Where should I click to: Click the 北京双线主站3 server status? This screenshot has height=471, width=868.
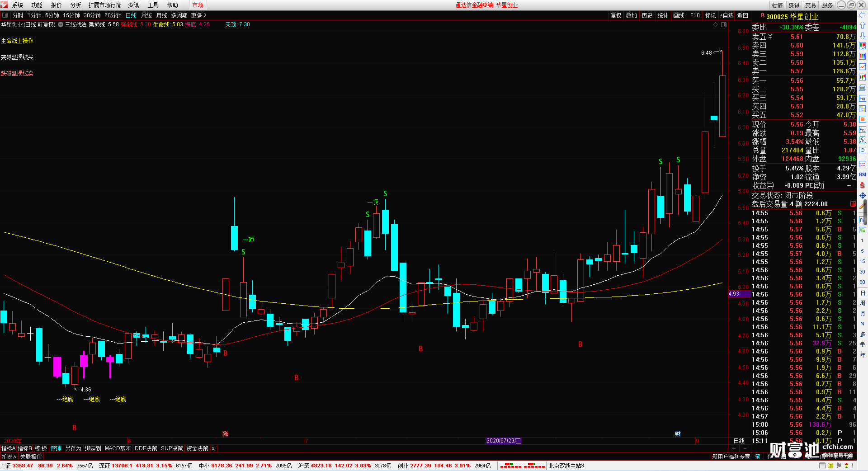566,466
